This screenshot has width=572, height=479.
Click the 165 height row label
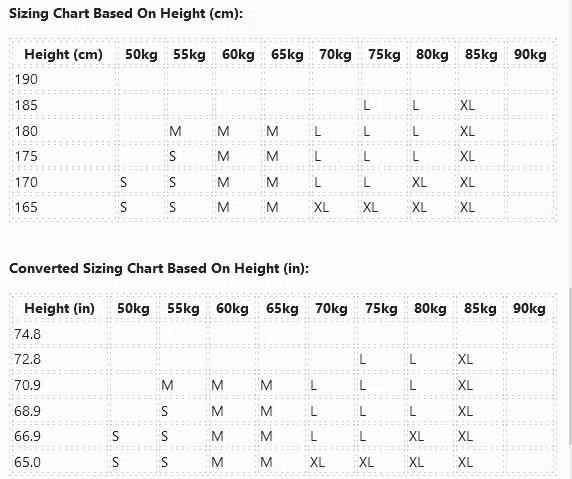click(x=26, y=207)
